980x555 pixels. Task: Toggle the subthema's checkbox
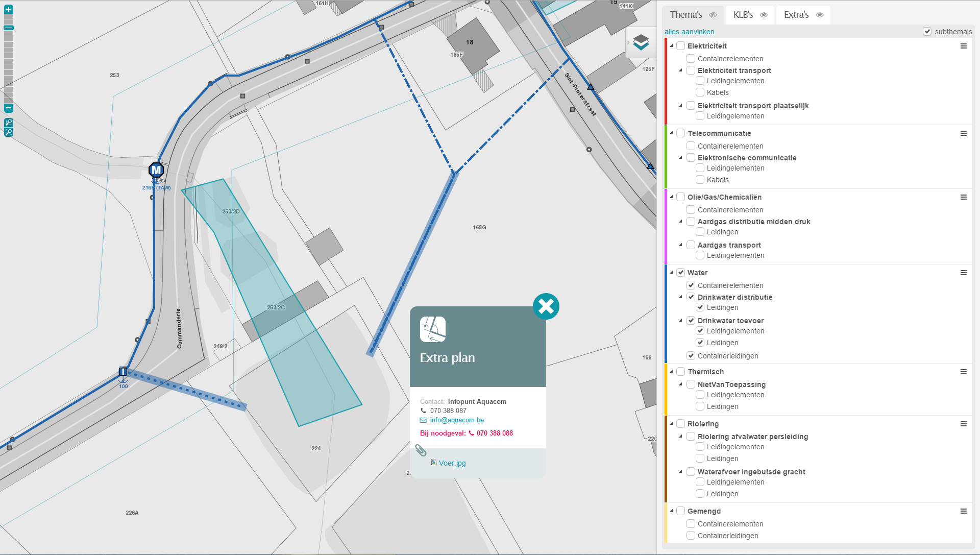pos(927,32)
